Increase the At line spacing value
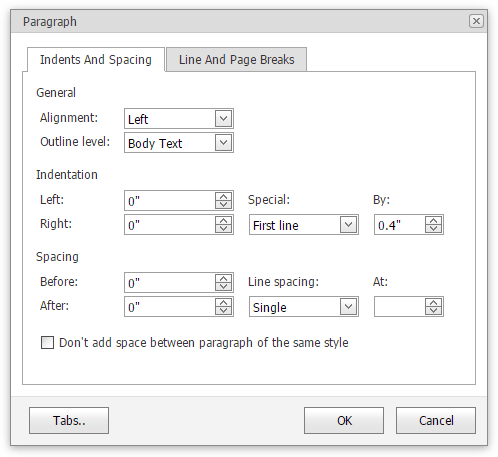Image resolution: width=498 pixels, height=457 pixels. (433, 302)
